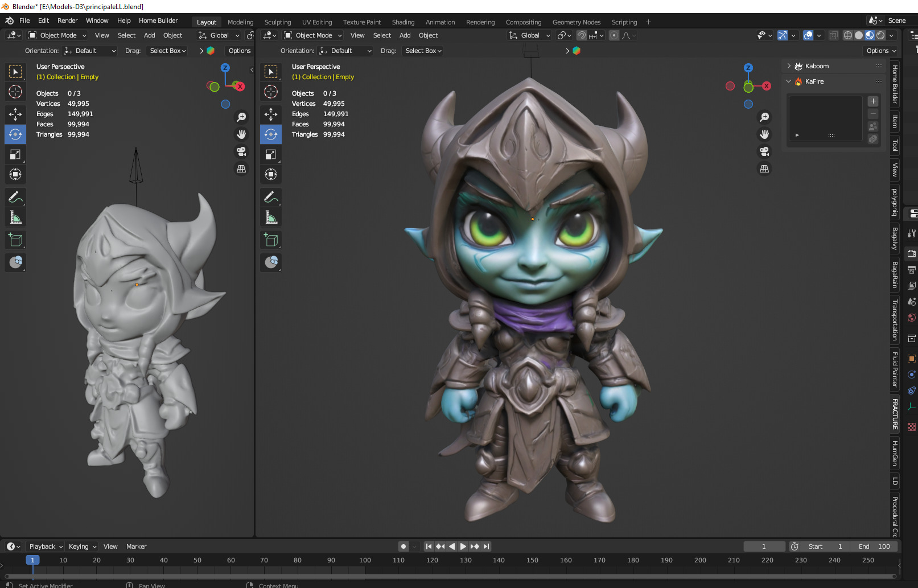Select the Select Box tool in right viewport
This screenshot has height=588, width=918.
[271, 72]
